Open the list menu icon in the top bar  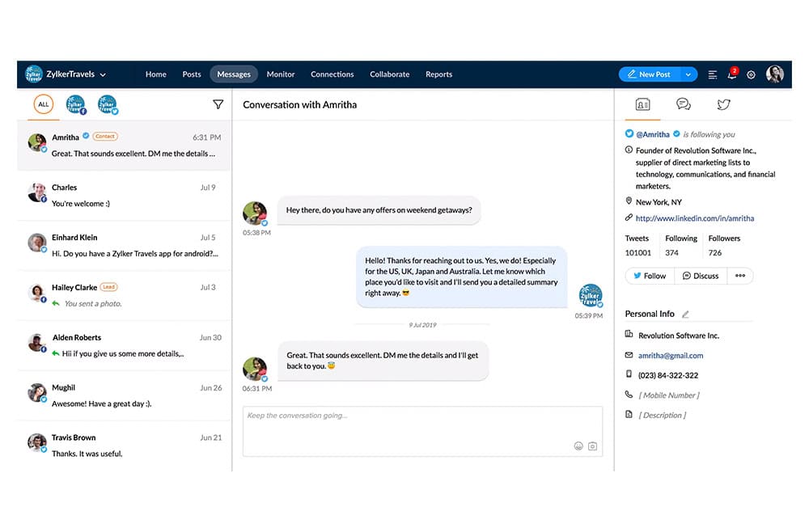[713, 74]
